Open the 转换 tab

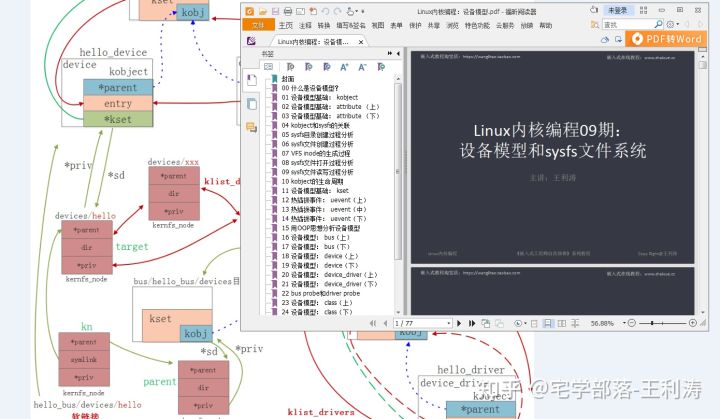coord(324,25)
